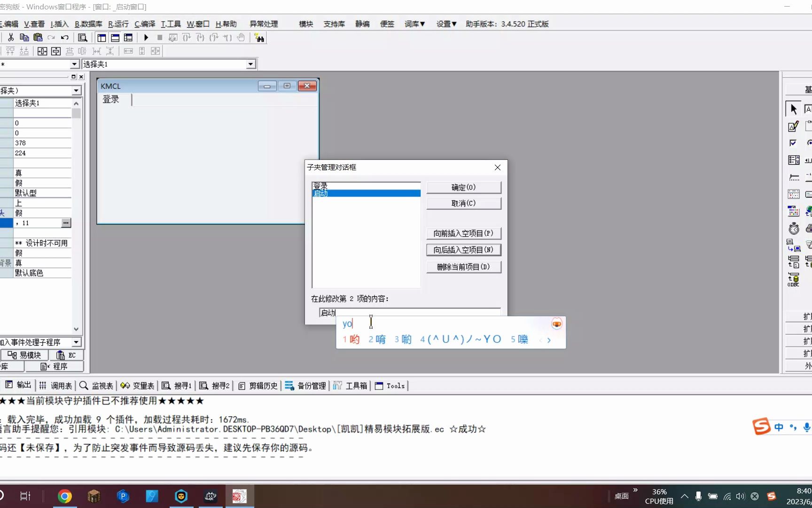The height and width of the screenshot is (508, 812).
Task: Pick the clock timer control from the palette
Action: 794,228
